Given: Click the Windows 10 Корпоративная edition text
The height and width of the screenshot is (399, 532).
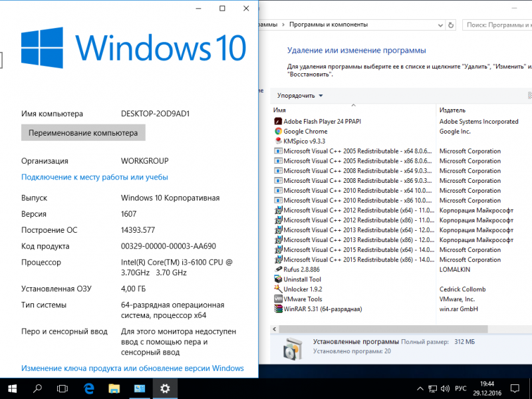Looking at the screenshot, I should pos(170,198).
